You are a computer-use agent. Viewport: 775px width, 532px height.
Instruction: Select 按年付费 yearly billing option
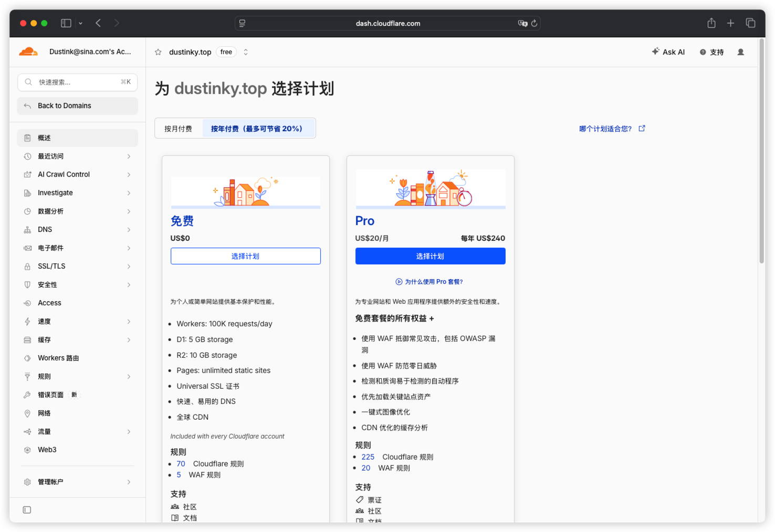point(257,129)
